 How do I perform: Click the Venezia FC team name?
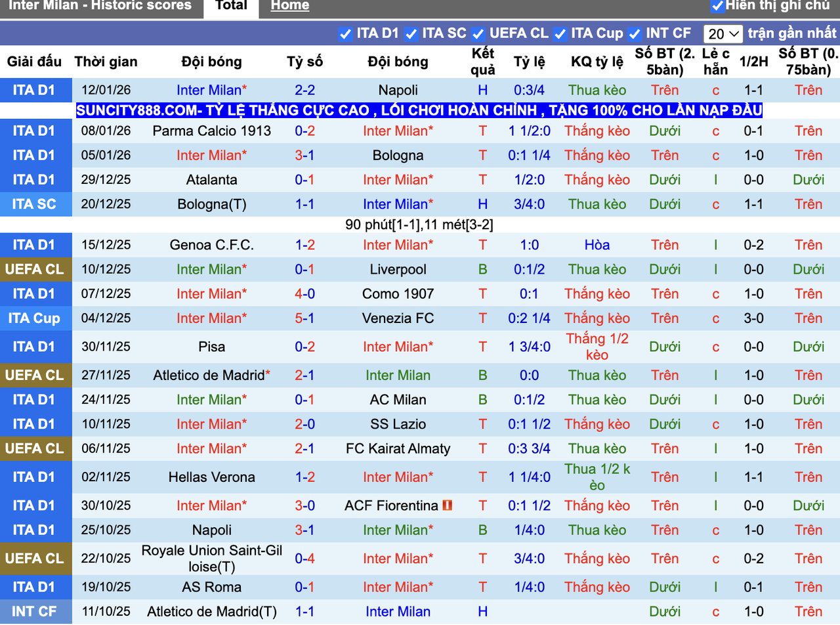click(398, 318)
